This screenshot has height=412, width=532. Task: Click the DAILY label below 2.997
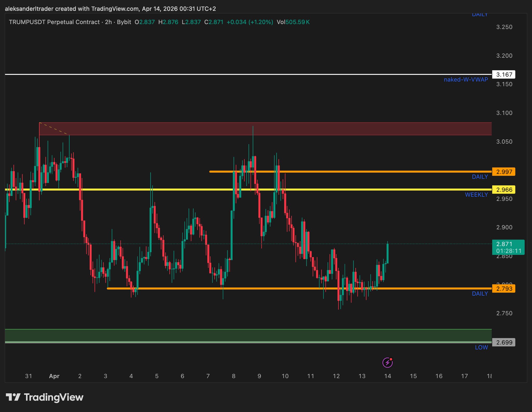[x=480, y=177]
